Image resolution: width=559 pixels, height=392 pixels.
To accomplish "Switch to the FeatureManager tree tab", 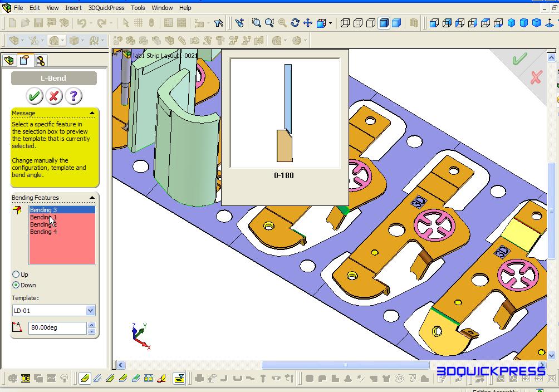I will point(9,60).
